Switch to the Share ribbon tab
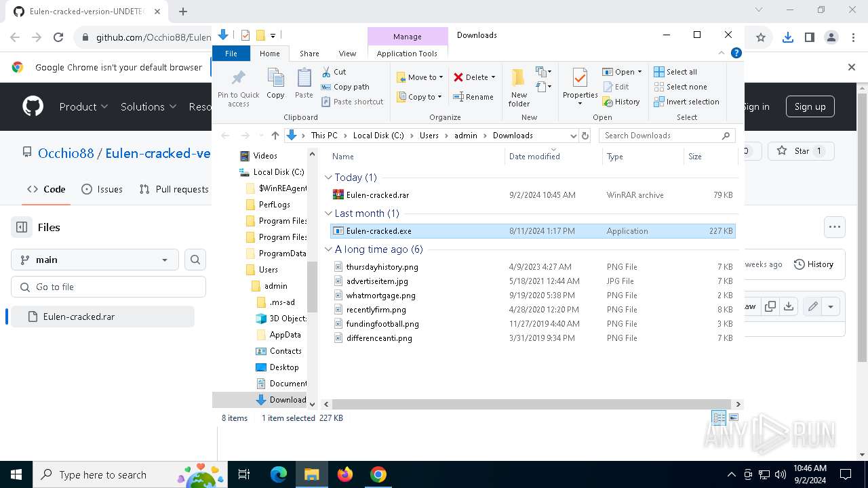The image size is (868, 488). click(309, 54)
